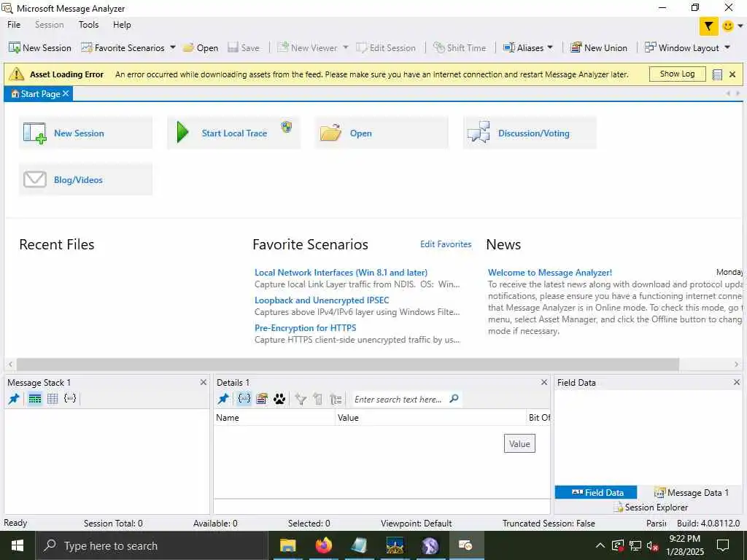The image size is (747, 560).
Task: Expand the New Viewer dropdown arrow
Action: (345, 47)
